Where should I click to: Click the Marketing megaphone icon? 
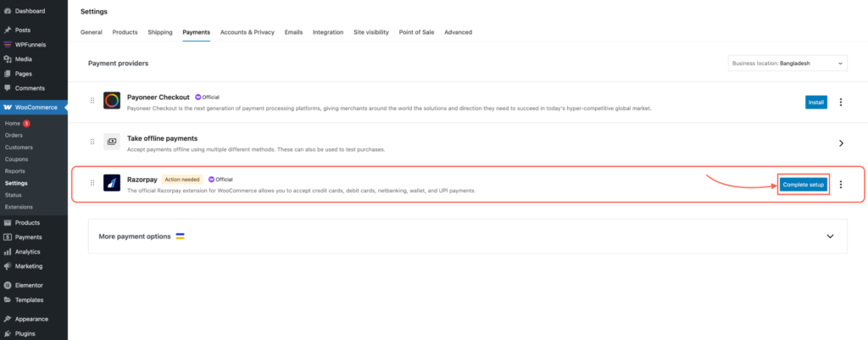pyautogui.click(x=8, y=265)
